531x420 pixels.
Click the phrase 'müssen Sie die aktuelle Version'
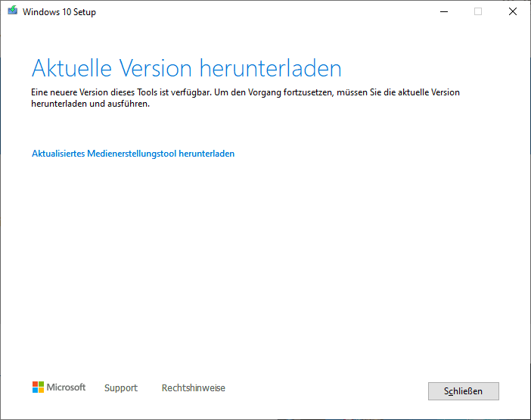click(398, 92)
